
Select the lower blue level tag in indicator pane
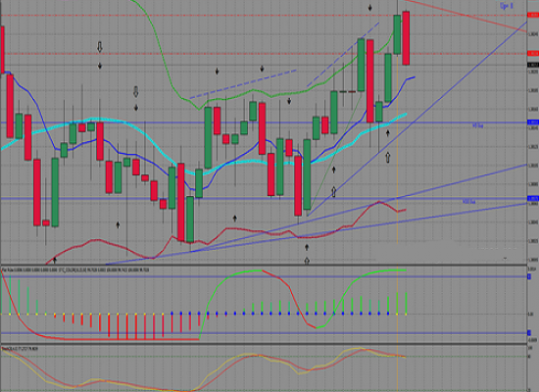pyautogui.click(x=529, y=333)
